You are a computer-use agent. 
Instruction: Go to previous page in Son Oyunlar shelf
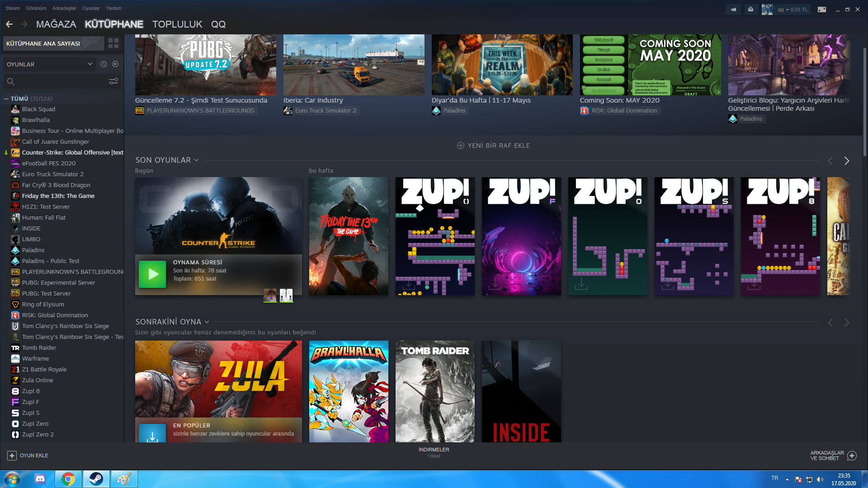(x=830, y=161)
